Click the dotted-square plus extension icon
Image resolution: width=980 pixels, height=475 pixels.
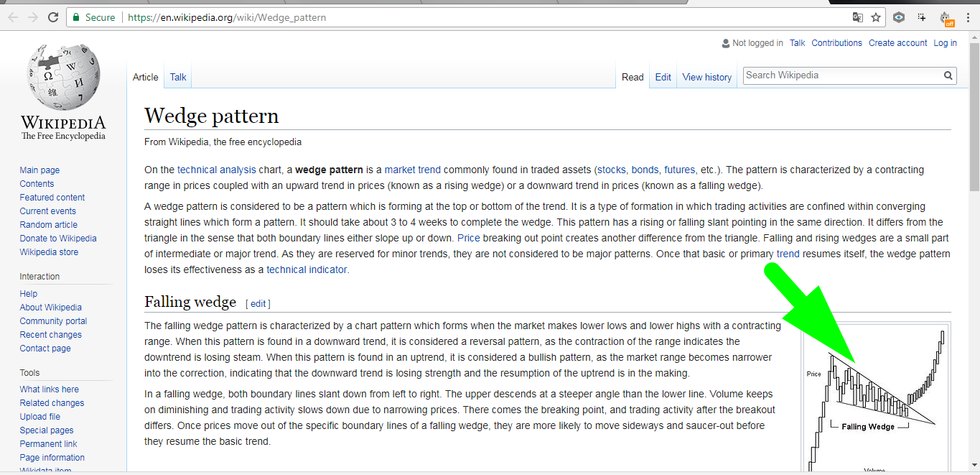(x=923, y=17)
